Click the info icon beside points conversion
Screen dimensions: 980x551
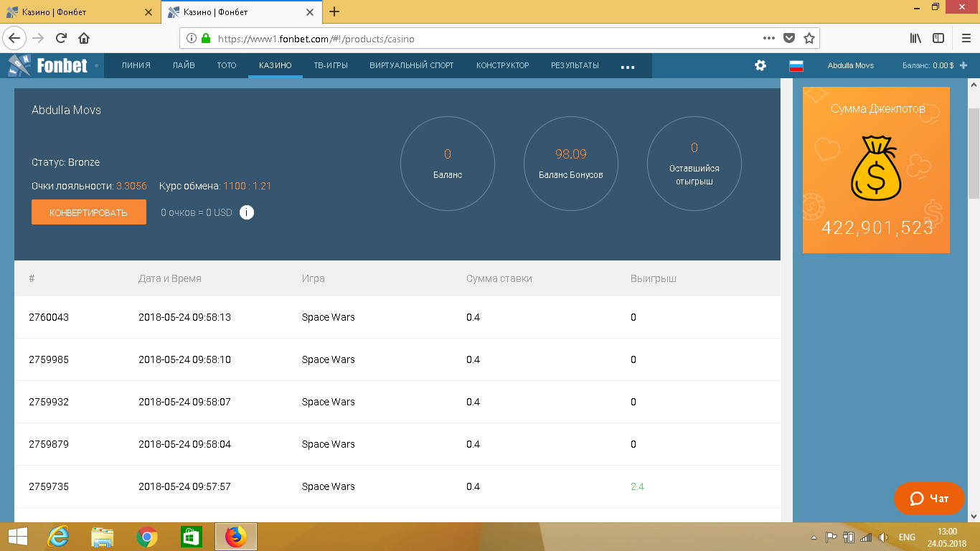247,212
